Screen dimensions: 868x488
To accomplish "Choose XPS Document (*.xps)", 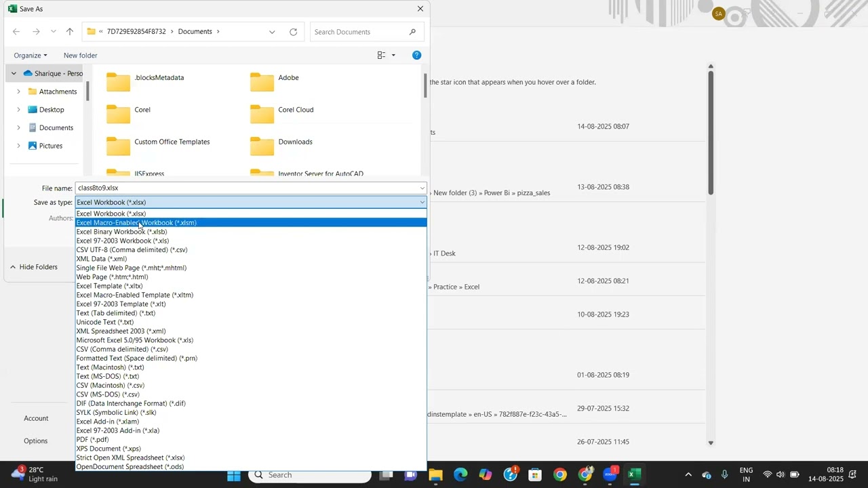I will pos(251,449).
